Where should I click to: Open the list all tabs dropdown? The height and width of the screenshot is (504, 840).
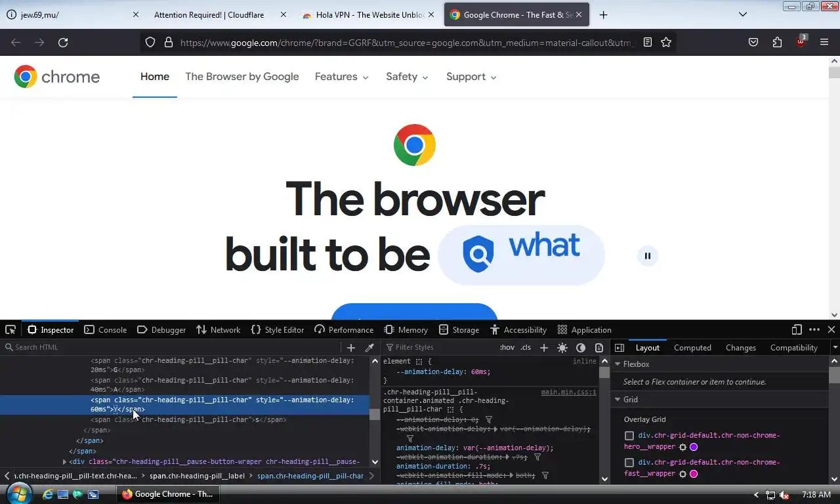[743, 14]
